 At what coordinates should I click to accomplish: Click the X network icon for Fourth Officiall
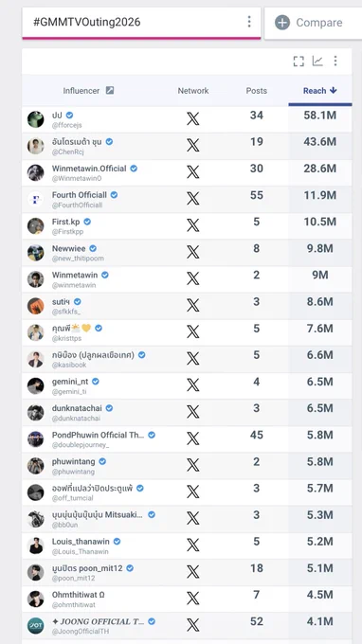tap(192, 199)
